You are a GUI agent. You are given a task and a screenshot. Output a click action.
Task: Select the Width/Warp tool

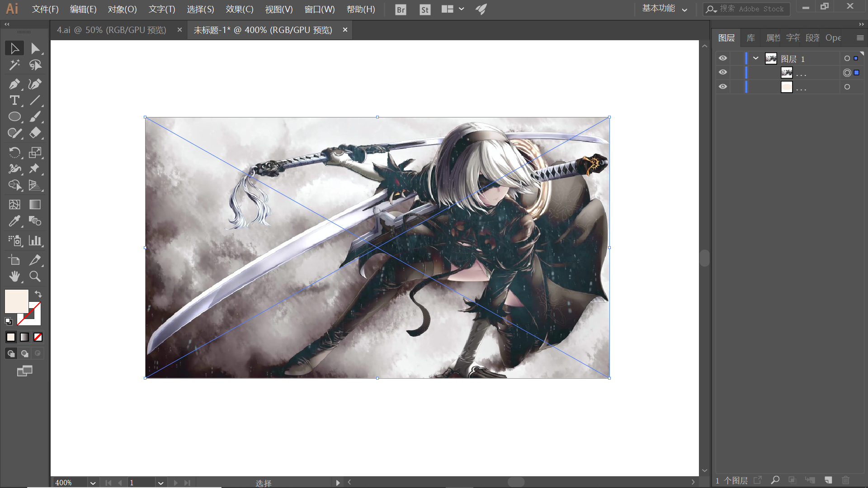tap(14, 169)
